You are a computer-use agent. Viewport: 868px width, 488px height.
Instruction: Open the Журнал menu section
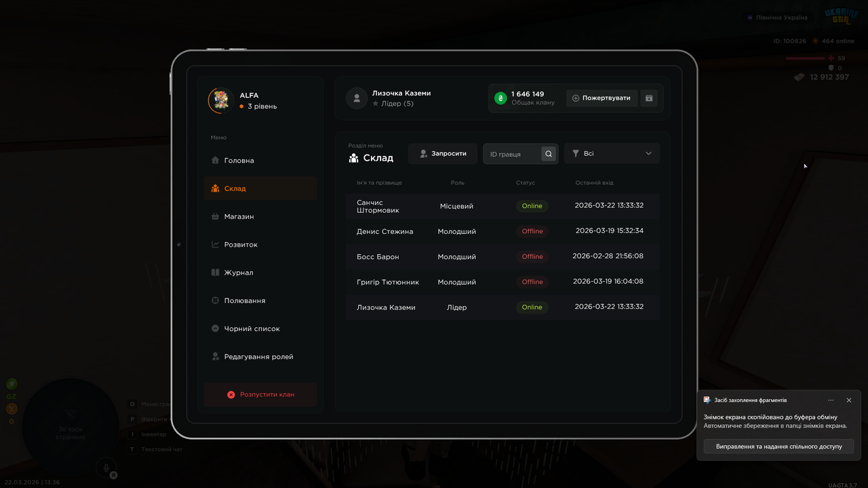260,272
